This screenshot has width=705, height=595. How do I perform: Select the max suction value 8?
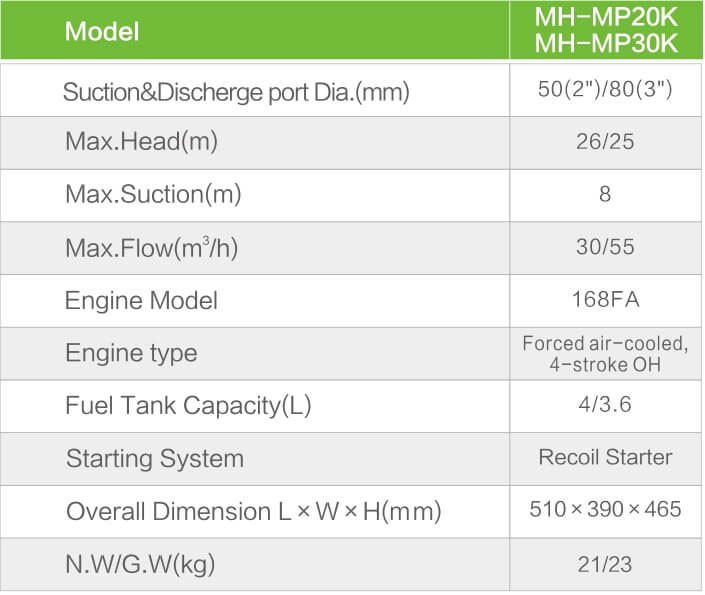tap(605, 194)
